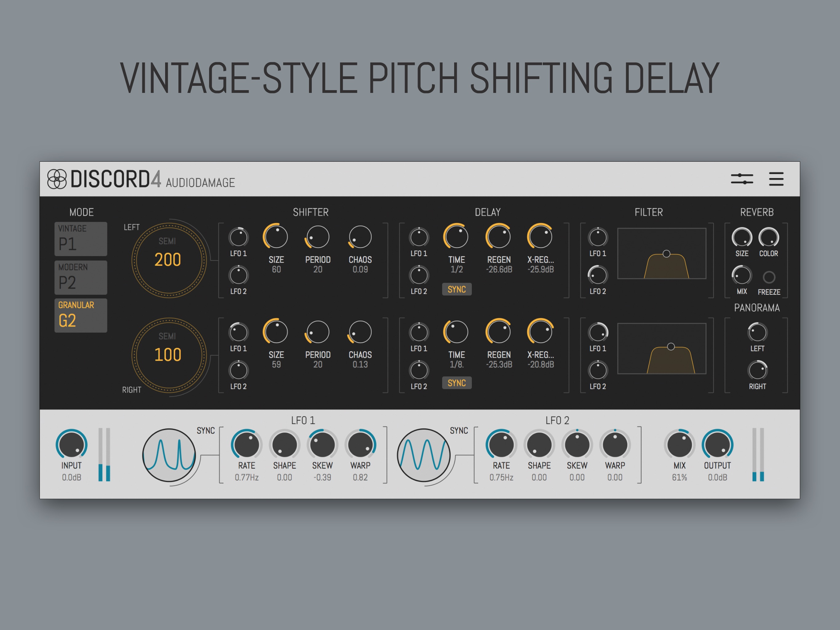
Task: Click the Discord4 circular logo icon
Action: tap(57, 179)
